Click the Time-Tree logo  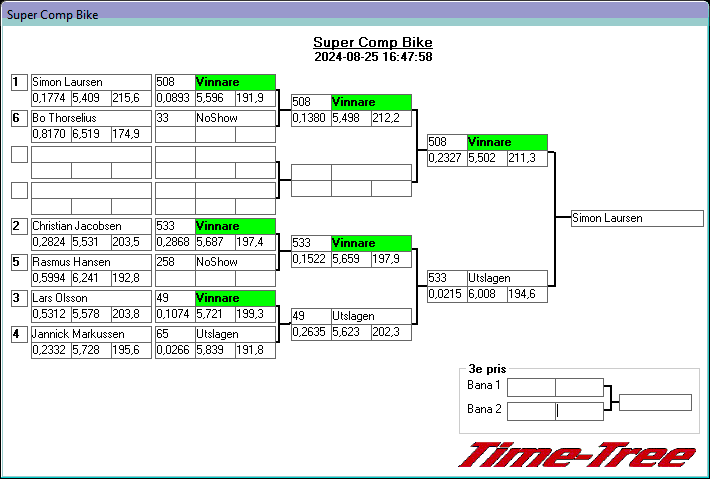click(577, 455)
